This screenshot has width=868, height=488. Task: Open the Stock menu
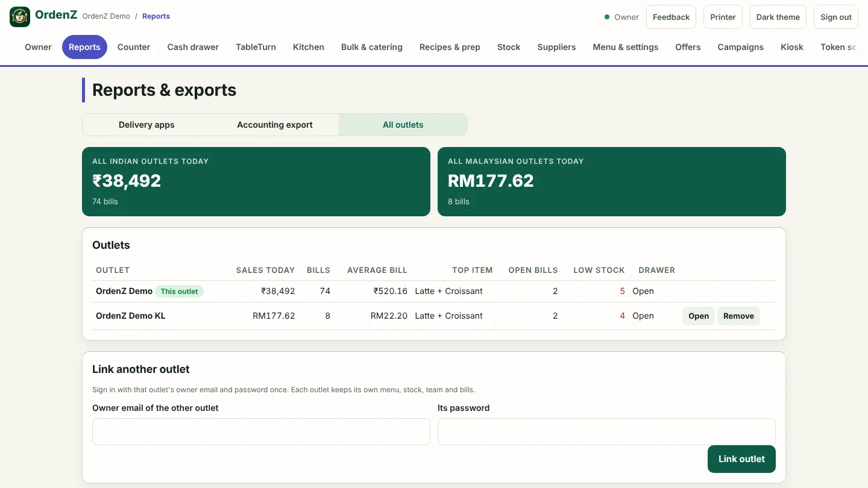tap(509, 47)
